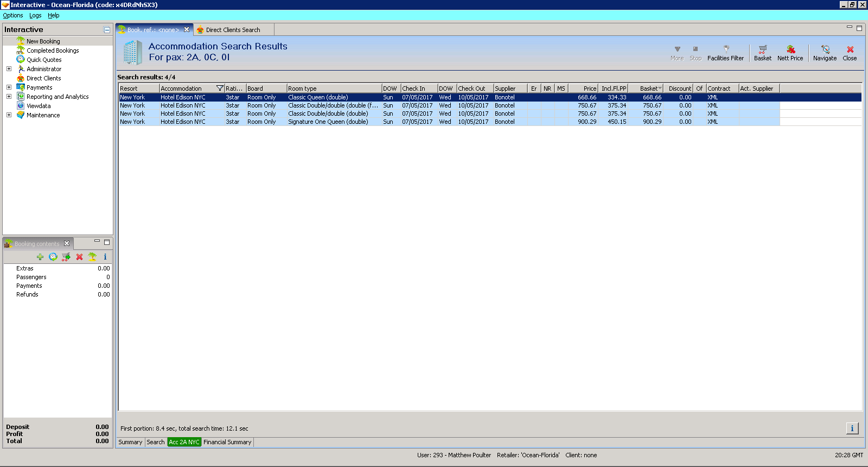Image resolution: width=868 pixels, height=467 pixels.
Task: Click the cart with green arrow icon
Action: tap(66, 257)
